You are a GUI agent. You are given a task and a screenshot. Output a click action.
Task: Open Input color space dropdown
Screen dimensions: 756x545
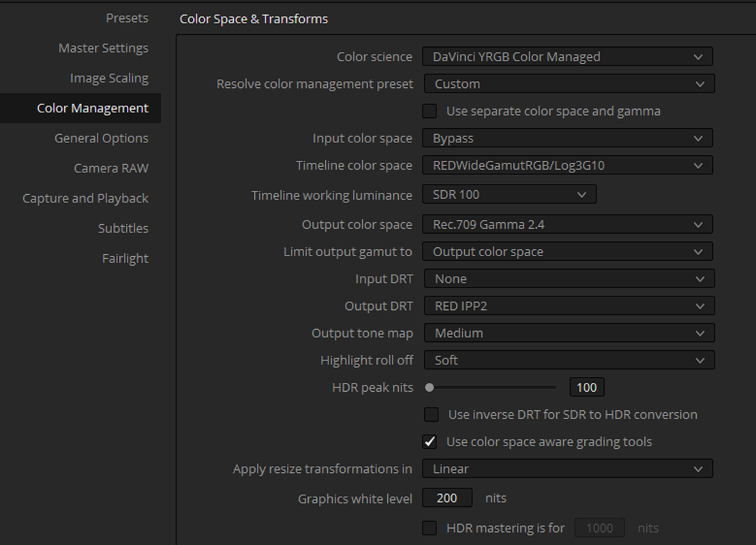(567, 138)
